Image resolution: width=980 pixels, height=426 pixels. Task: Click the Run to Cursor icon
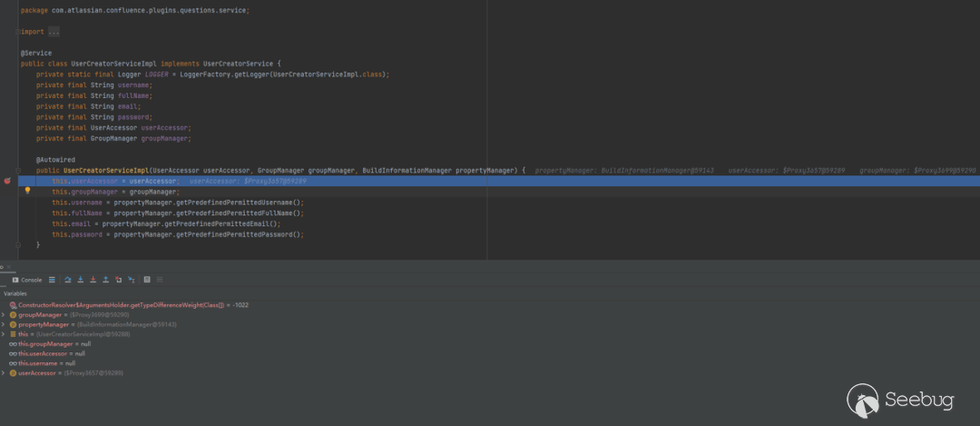tap(131, 280)
